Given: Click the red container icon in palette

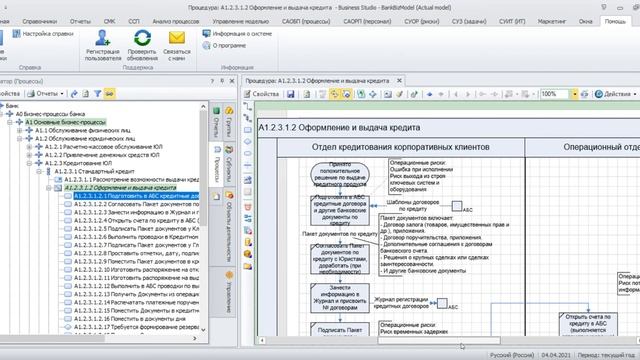Looking at the screenshot, I should click(247, 207).
